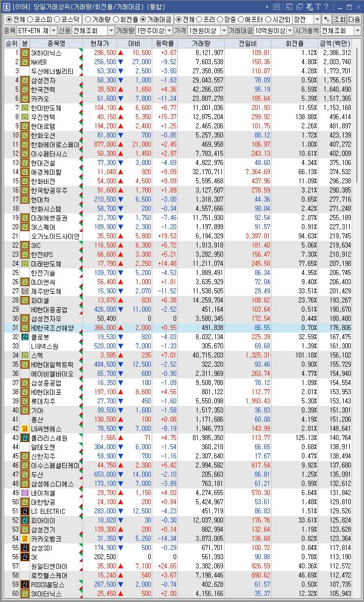The height and width of the screenshot is (602, 364).
Task: Click the duplicate window icon in title bar
Action: pos(299,7)
